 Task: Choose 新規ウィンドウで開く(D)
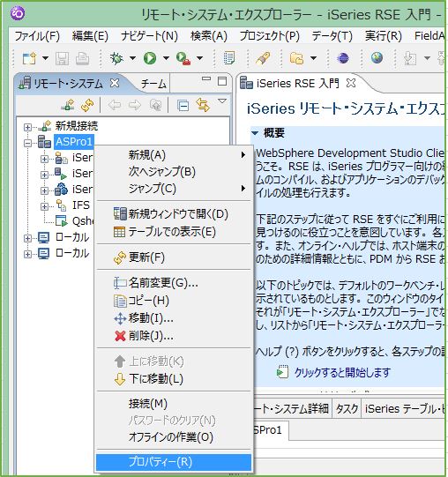(x=174, y=214)
